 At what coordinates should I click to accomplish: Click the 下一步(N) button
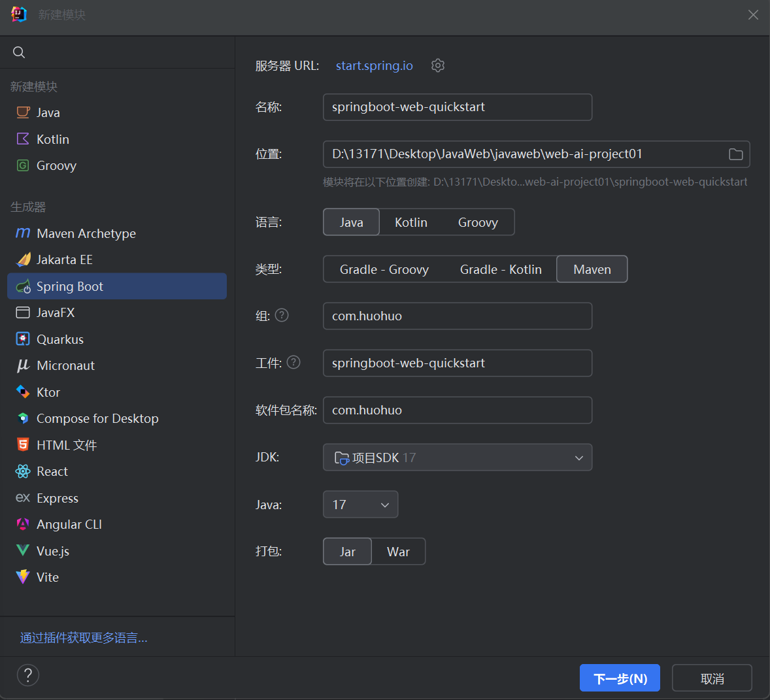(x=620, y=678)
